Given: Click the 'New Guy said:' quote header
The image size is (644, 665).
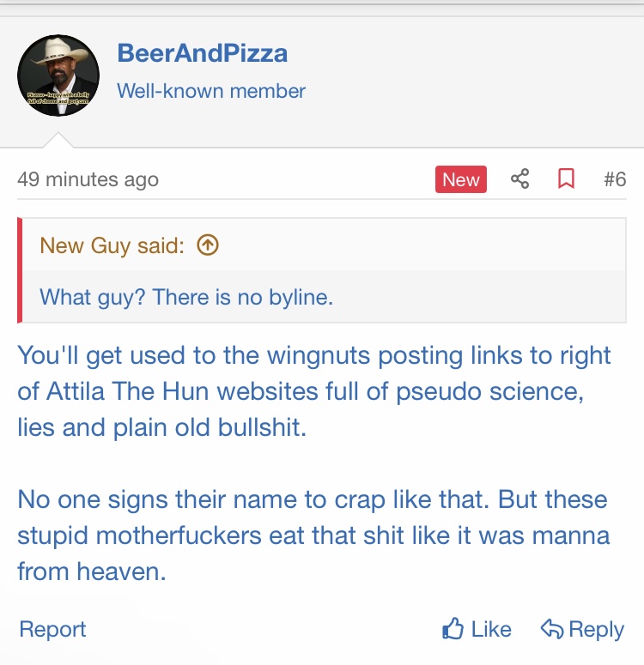Looking at the screenshot, I should (112, 245).
